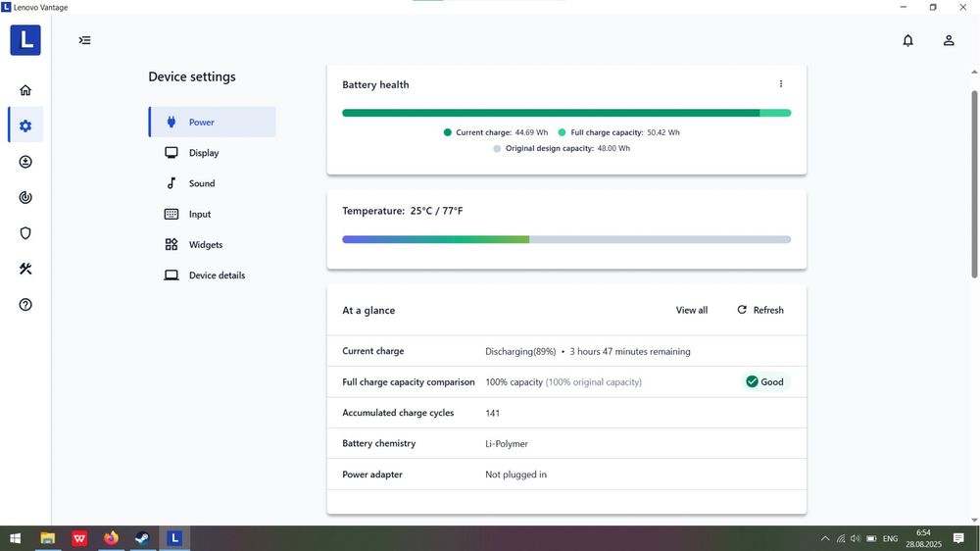
Task: Click the Battery health card title
Action: click(375, 84)
